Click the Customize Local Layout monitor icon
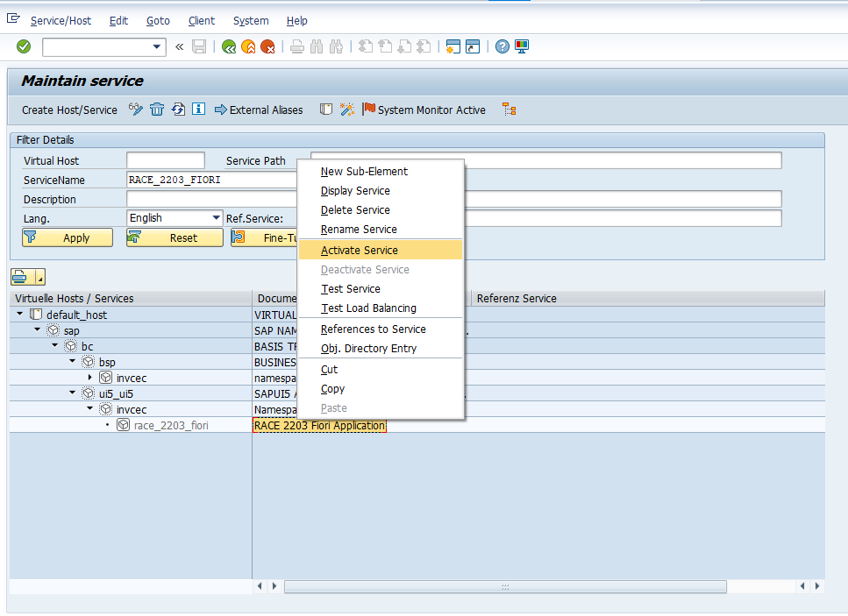Screen dimensions: 848x616 522,46
